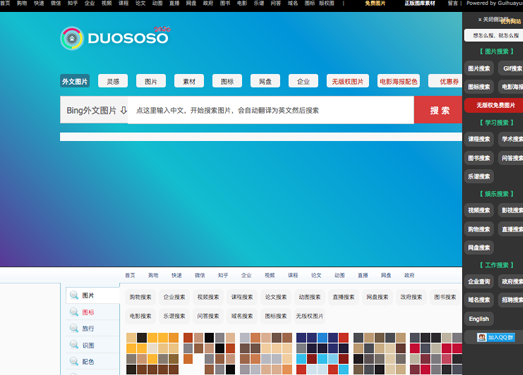Click the 电影搜索 pill button

(x=140, y=316)
